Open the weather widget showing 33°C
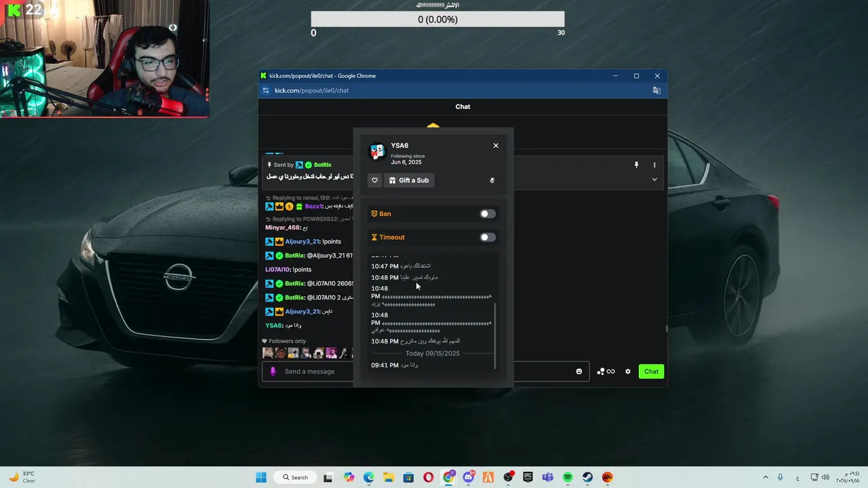 22,477
